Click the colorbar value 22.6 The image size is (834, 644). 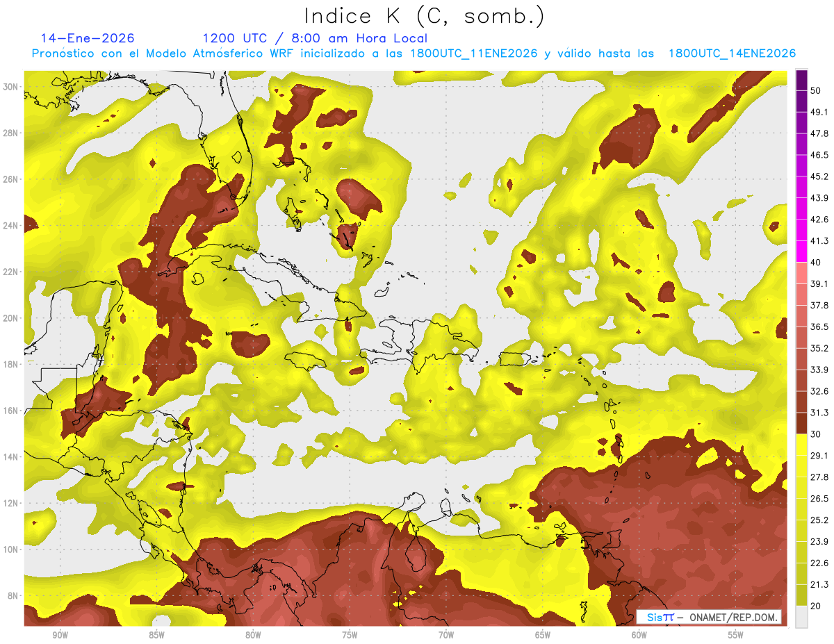(x=819, y=563)
